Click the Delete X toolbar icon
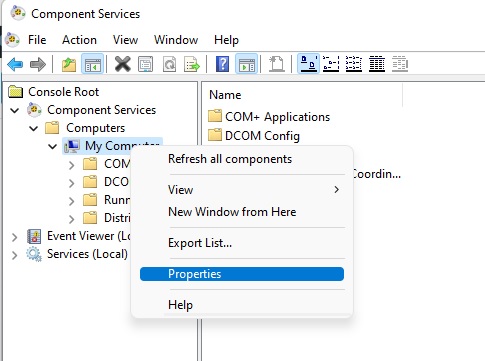485x361 pixels. tap(123, 64)
